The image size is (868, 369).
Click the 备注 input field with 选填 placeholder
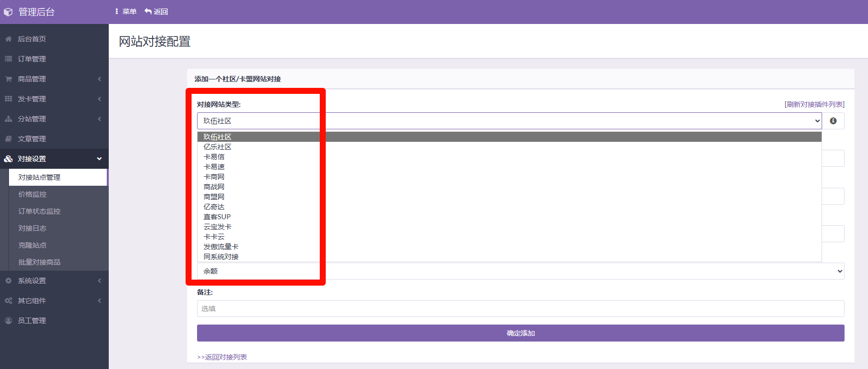tap(521, 309)
